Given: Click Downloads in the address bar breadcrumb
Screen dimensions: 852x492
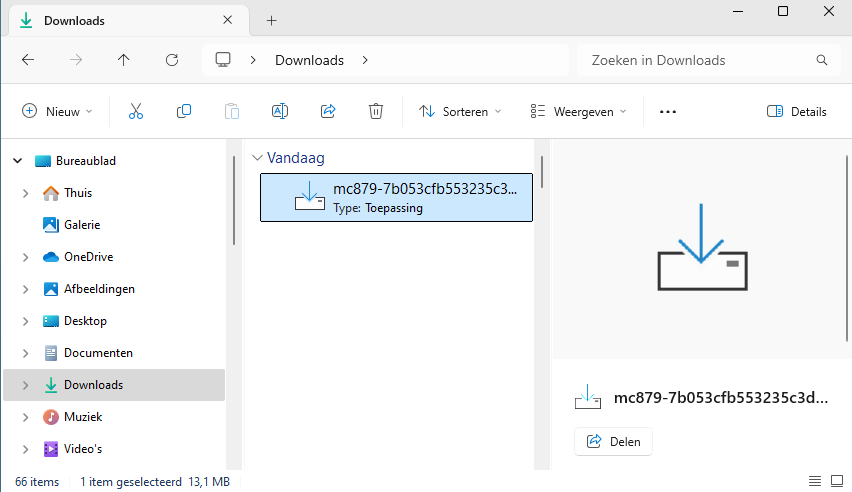Looking at the screenshot, I should (x=309, y=60).
